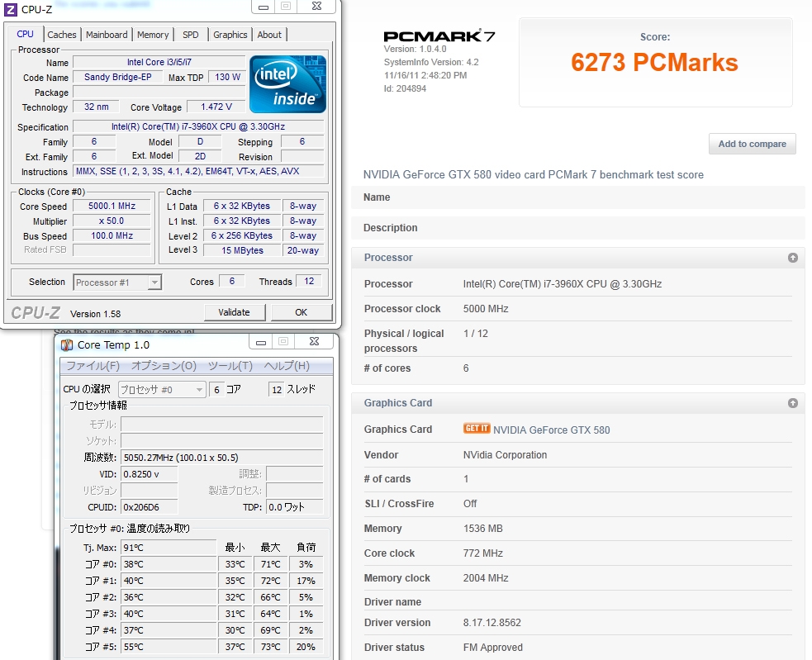This screenshot has height=660, width=812.
Task: Click the PCMark 7 logo
Action: pyautogui.click(x=444, y=36)
